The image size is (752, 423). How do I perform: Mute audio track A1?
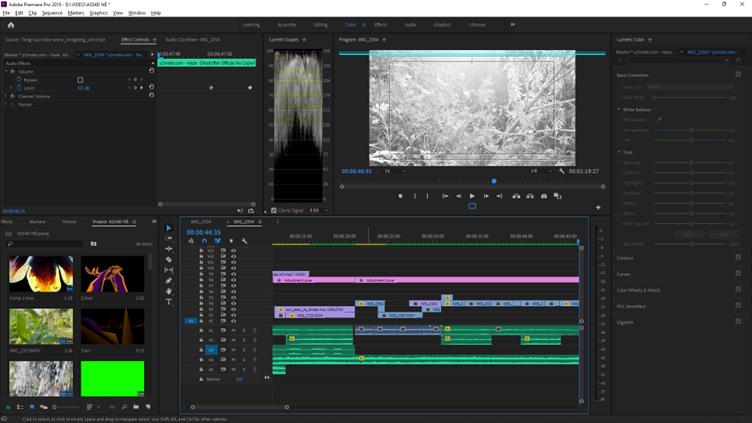[234, 331]
